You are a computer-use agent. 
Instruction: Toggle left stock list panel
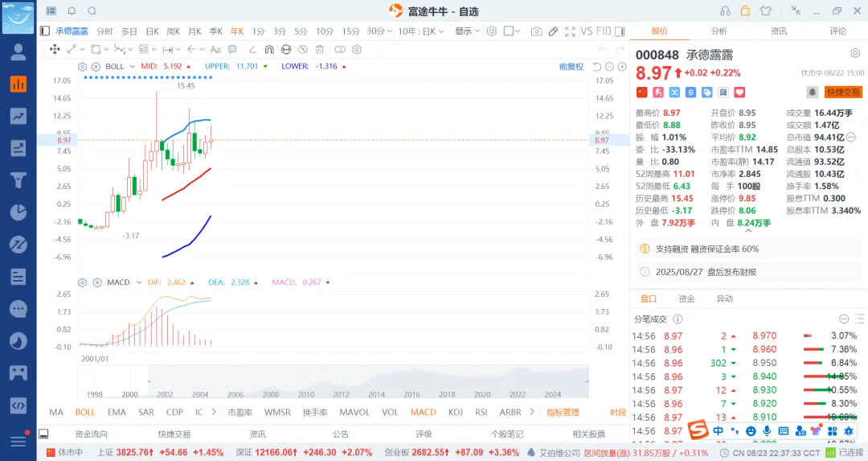[45, 31]
